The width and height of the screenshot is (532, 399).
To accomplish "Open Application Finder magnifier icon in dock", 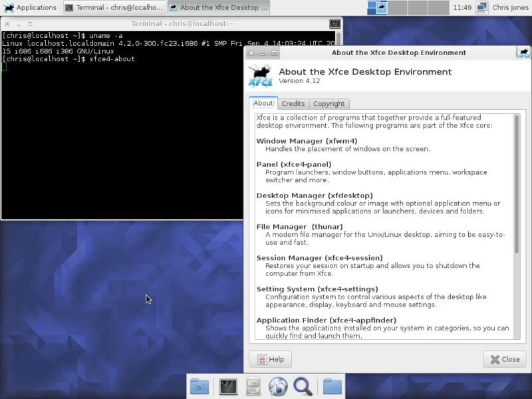I will tap(303, 386).
